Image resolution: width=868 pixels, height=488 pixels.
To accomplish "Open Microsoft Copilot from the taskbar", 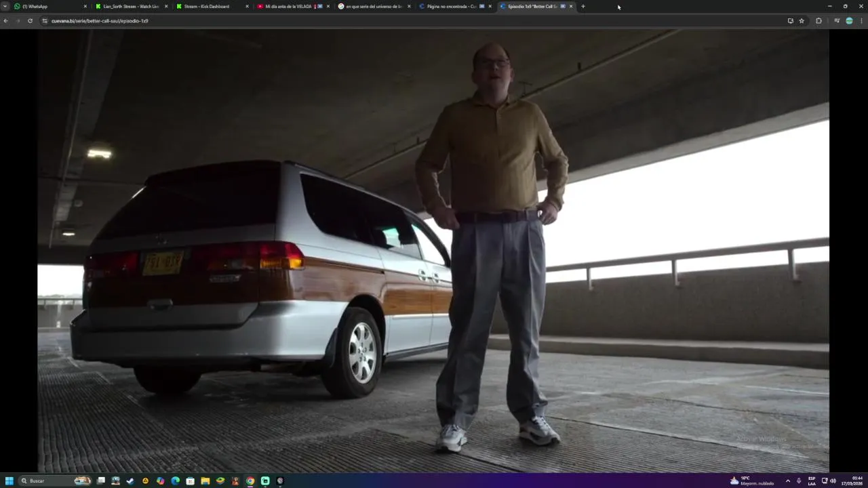I will 160,481.
